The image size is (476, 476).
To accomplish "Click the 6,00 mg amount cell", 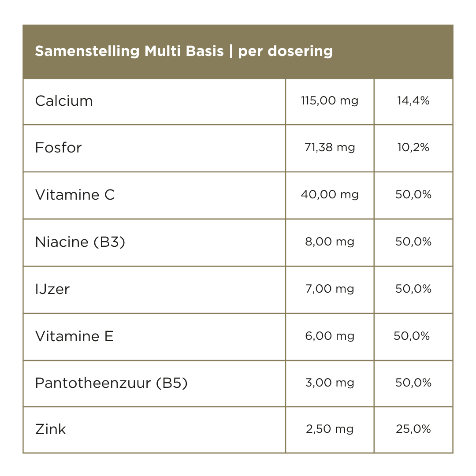I will [330, 336].
